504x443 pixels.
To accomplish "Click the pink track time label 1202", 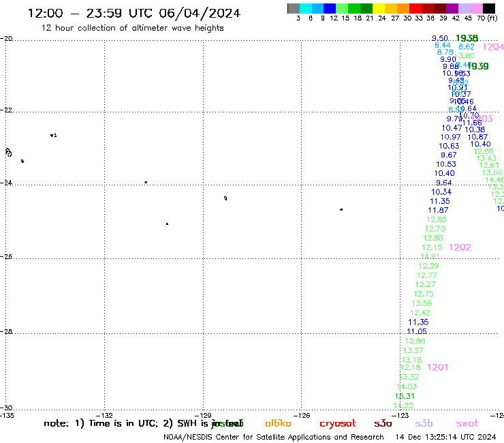I will coord(460,247).
